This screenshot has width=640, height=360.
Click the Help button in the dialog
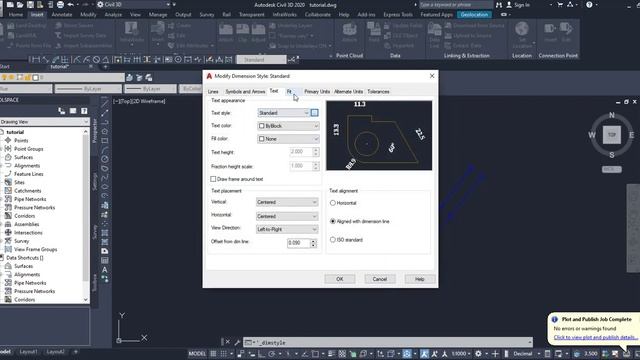[420, 279]
